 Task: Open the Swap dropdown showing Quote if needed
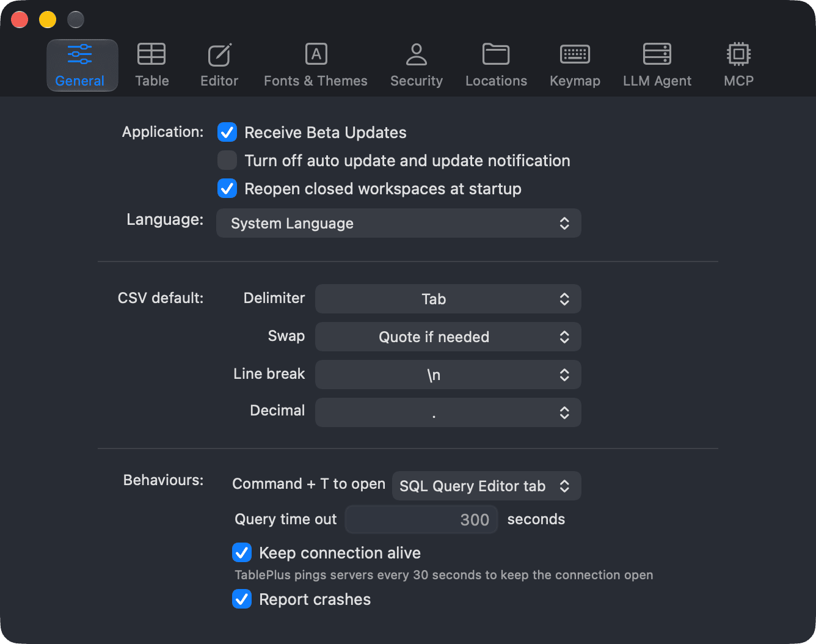tap(448, 337)
